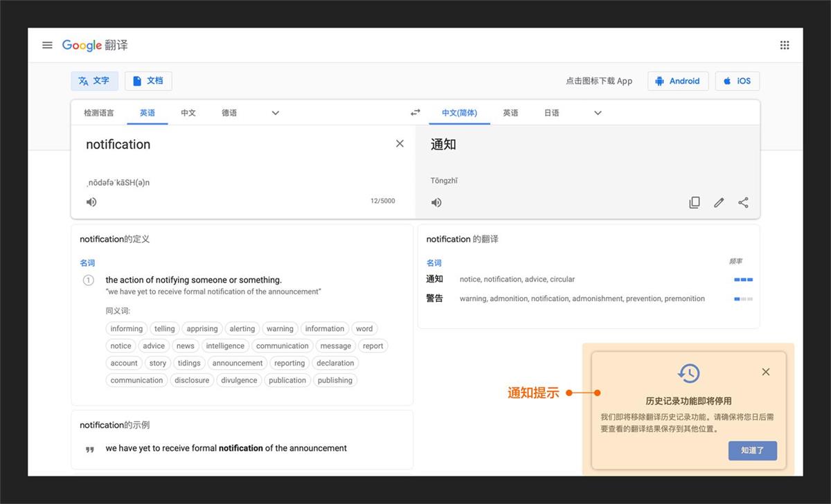831x504 pixels.
Task: Expand more source languages dropdown
Action: [275, 113]
